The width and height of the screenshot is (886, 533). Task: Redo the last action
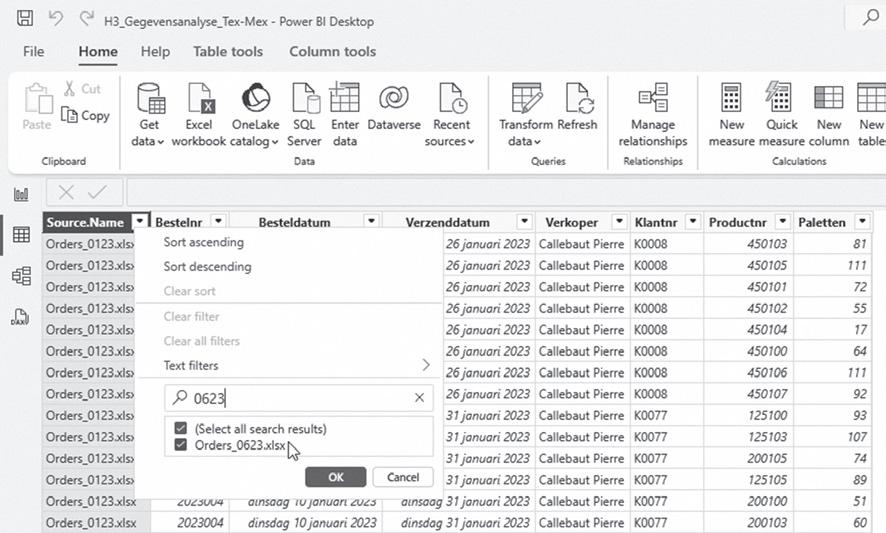(86, 18)
